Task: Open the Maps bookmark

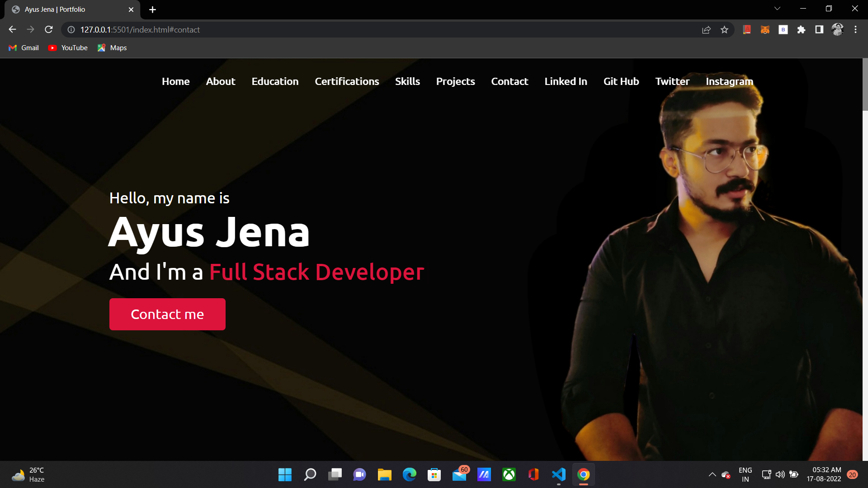Action: (x=112, y=48)
